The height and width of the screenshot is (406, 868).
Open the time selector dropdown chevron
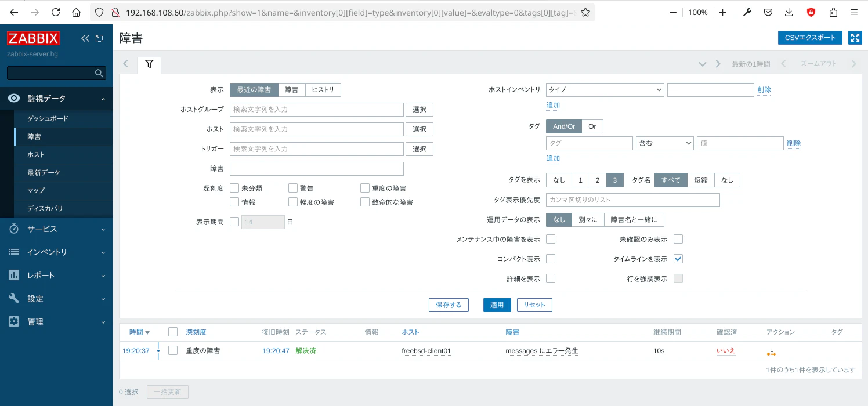click(703, 64)
